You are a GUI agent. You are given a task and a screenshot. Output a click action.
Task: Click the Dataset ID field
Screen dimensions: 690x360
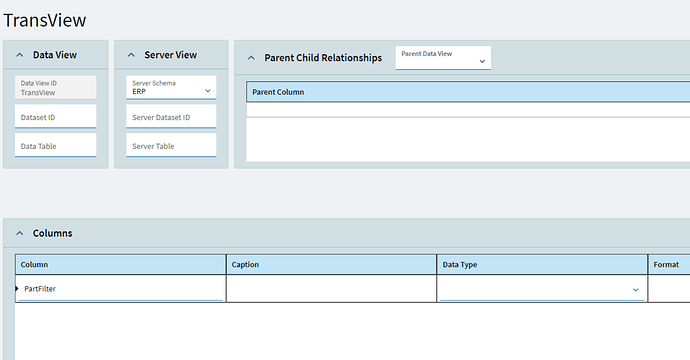pyautogui.click(x=55, y=117)
